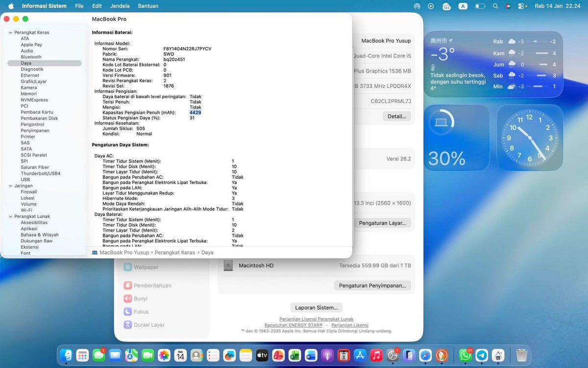
Task: Open Reminders app in the dock
Action: point(213,355)
